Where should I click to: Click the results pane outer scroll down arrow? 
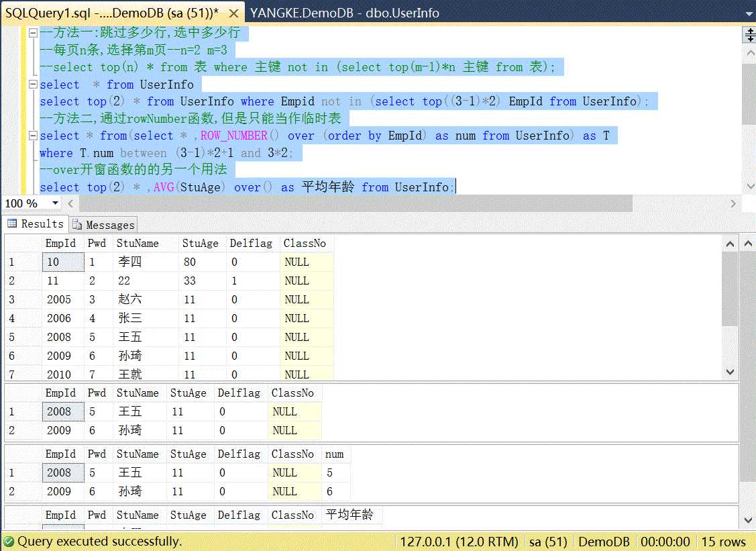748,520
